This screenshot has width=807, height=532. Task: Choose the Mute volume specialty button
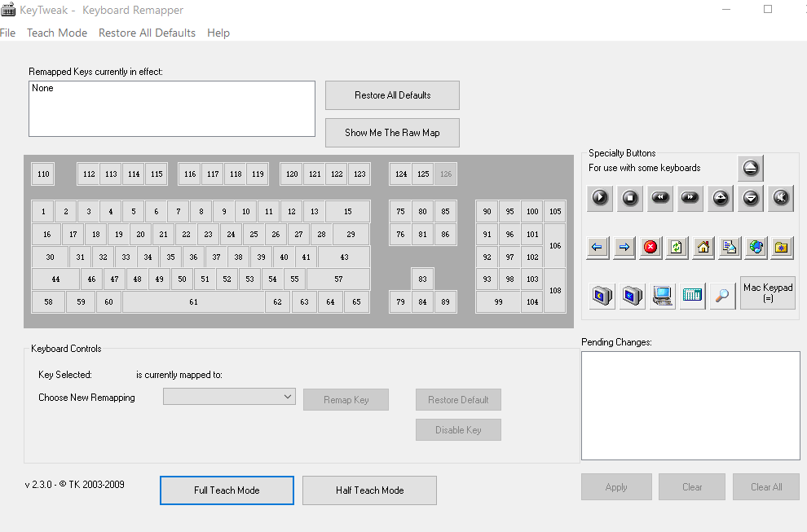point(781,197)
